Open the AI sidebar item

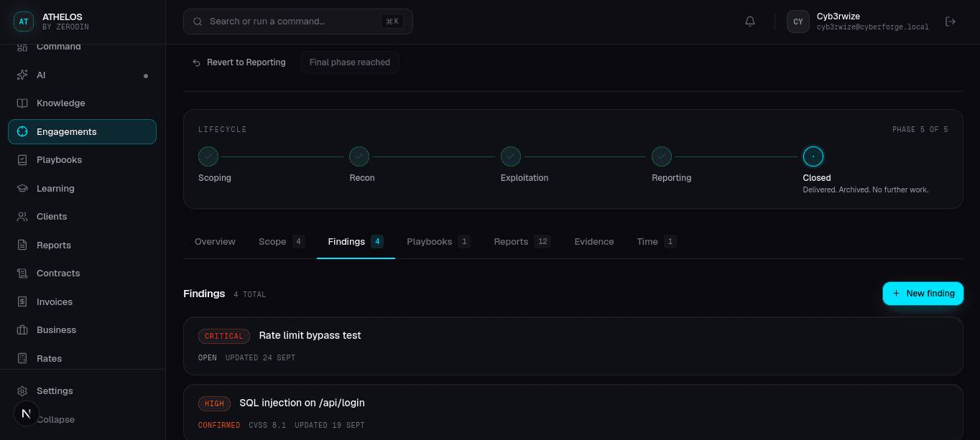82,75
